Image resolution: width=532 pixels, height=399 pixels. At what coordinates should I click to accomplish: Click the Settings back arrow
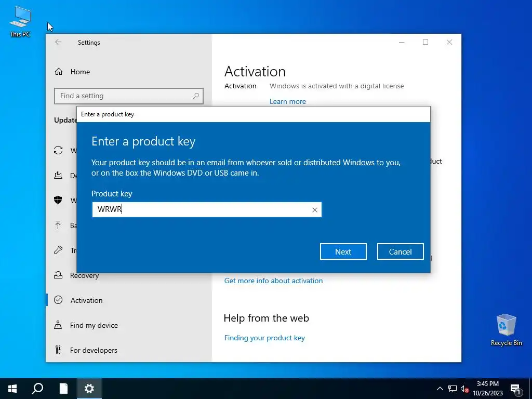[58, 42]
